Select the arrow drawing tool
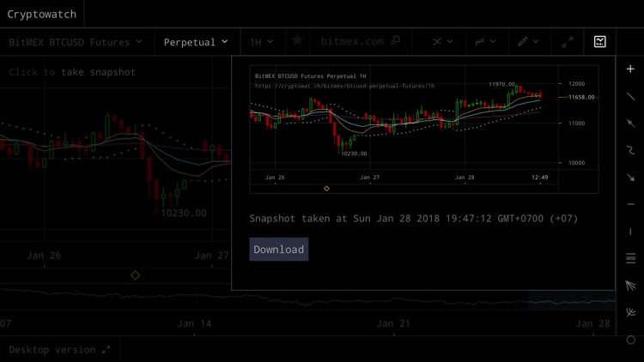 tap(630, 178)
